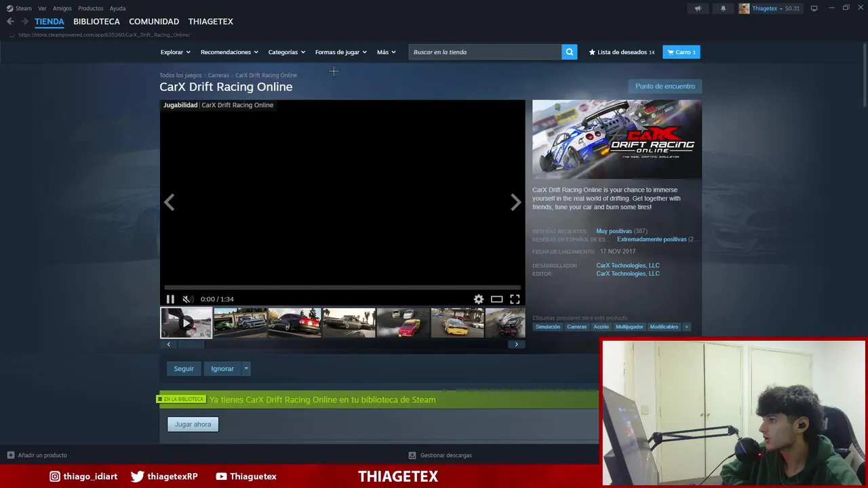The image size is (868, 488).
Task: Open the Amigos menu
Action: click(62, 8)
